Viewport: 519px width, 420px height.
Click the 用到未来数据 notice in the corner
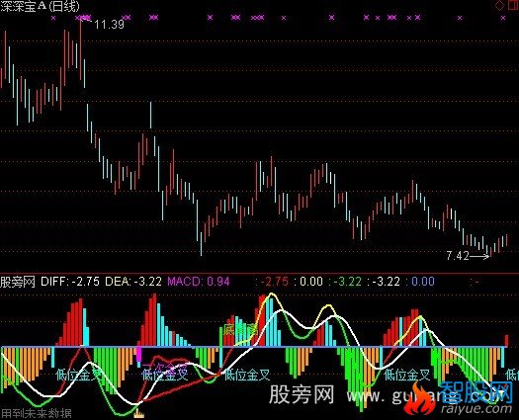point(36,414)
